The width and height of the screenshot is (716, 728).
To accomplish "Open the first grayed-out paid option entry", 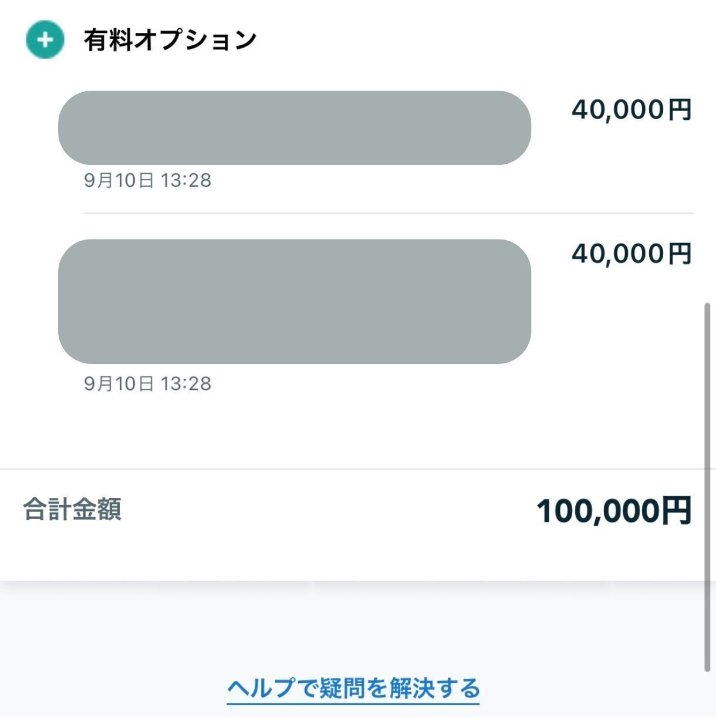I will click(294, 128).
